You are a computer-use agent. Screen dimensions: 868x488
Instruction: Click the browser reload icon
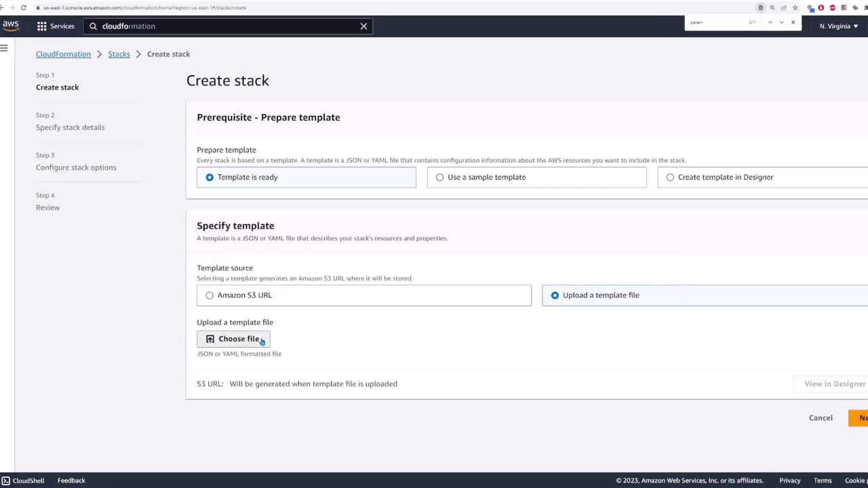[x=24, y=7]
